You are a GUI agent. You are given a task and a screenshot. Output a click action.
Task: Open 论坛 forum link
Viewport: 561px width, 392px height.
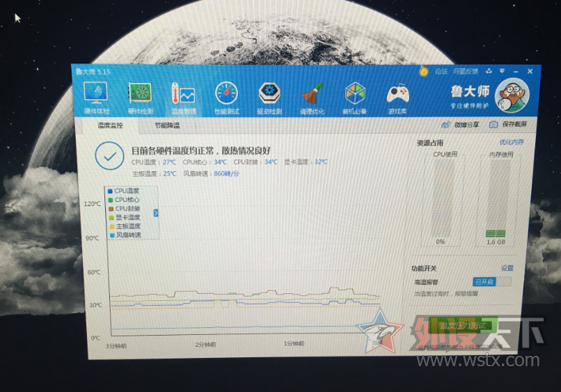441,71
